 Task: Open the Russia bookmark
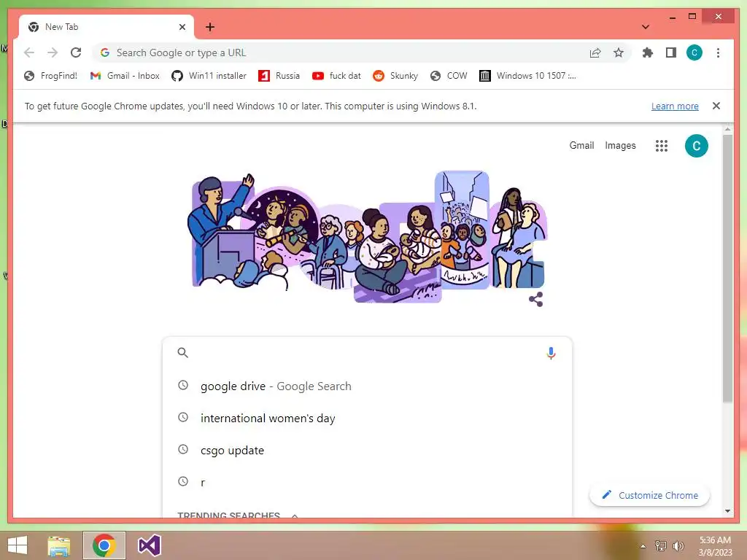click(279, 76)
